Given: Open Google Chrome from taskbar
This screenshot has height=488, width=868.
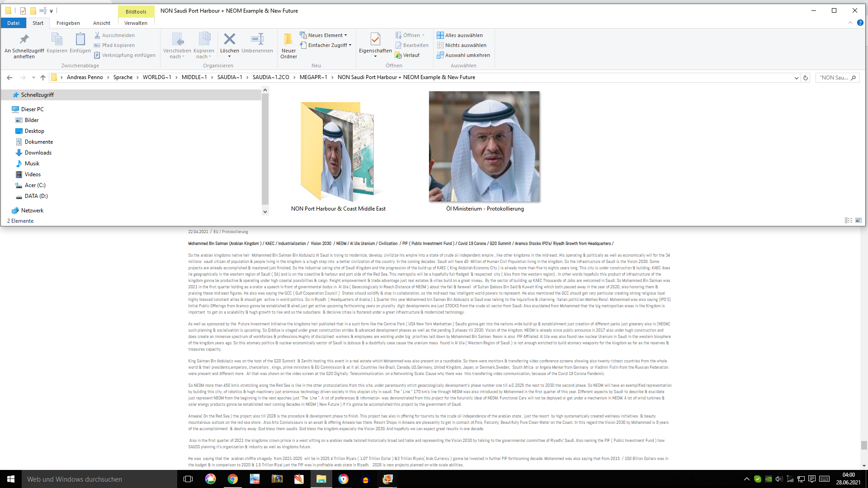Looking at the screenshot, I should click(232, 479).
